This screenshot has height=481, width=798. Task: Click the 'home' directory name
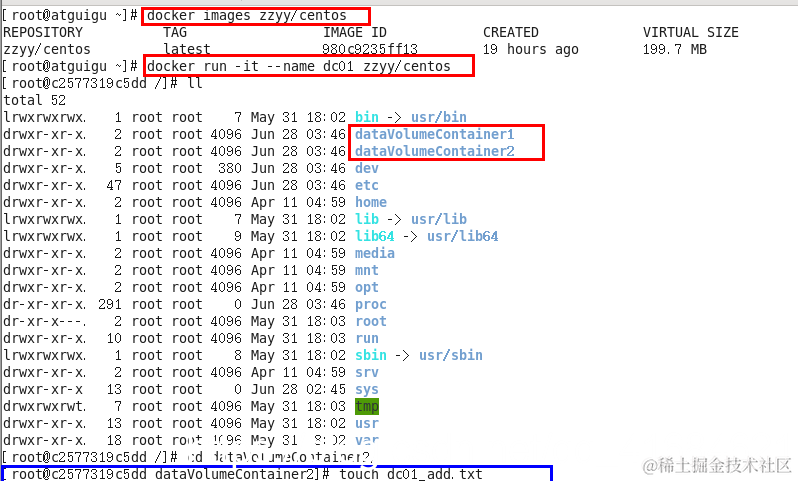coord(370,202)
